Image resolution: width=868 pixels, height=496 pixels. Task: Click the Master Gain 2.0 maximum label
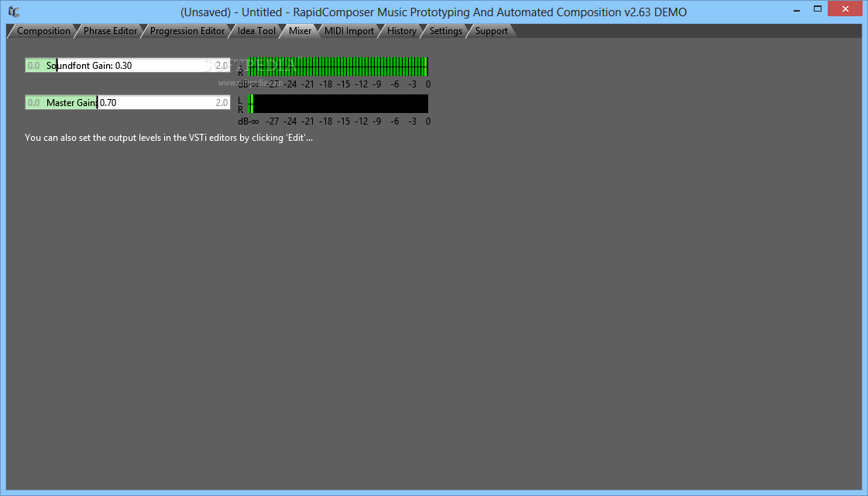(x=221, y=102)
